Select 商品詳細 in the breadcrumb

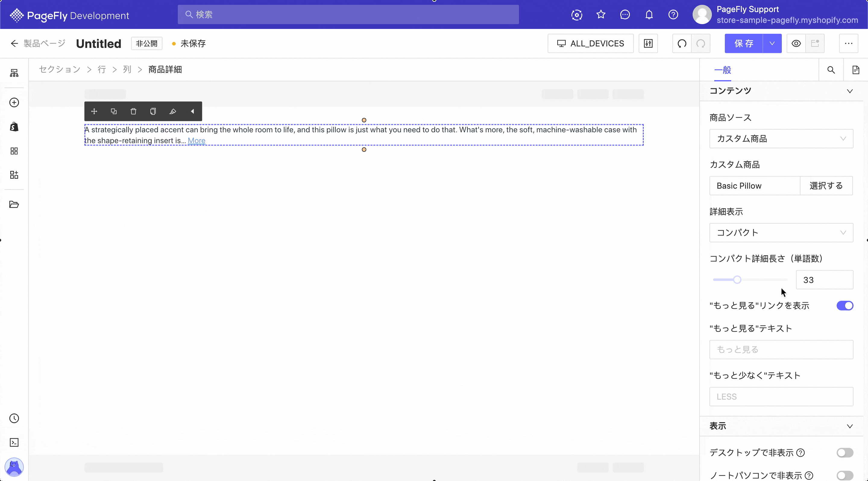point(165,69)
